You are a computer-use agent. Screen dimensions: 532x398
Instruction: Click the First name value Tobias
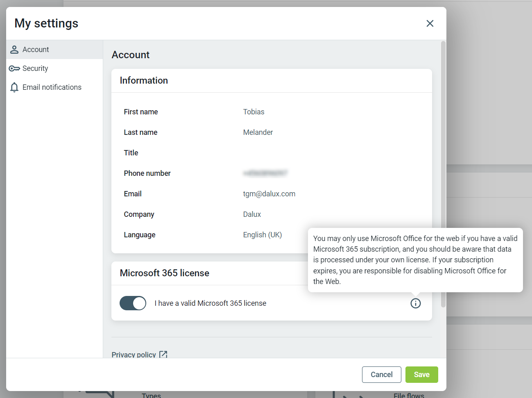tap(254, 112)
